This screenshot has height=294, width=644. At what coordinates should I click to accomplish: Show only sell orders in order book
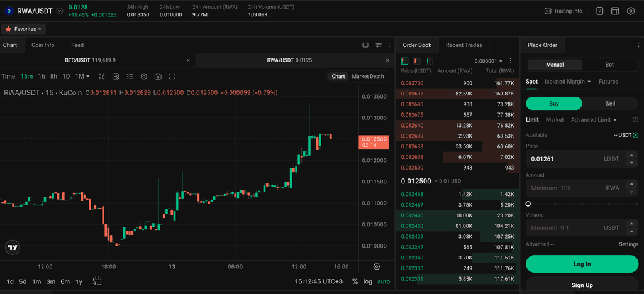417,61
